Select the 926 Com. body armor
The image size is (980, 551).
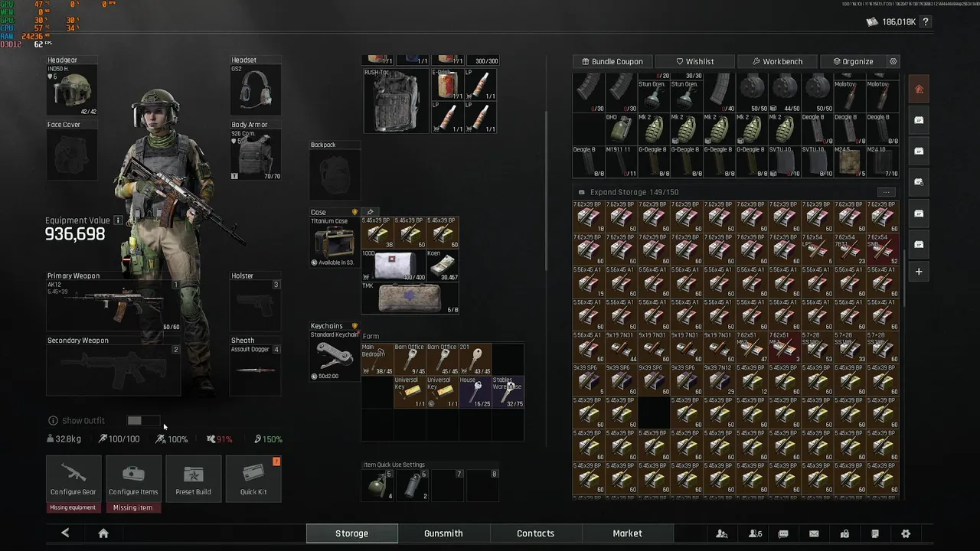tap(256, 155)
